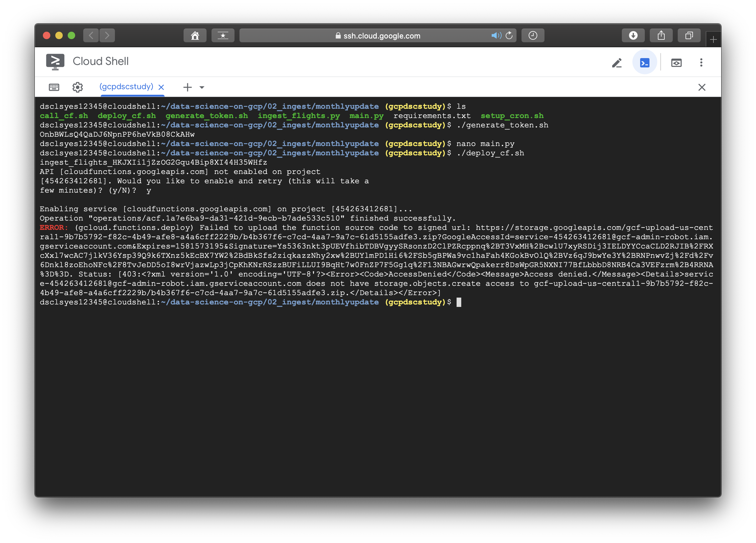Open the Safari bookmarks star button
This screenshot has height=543, width=756.
coord(223,36)
